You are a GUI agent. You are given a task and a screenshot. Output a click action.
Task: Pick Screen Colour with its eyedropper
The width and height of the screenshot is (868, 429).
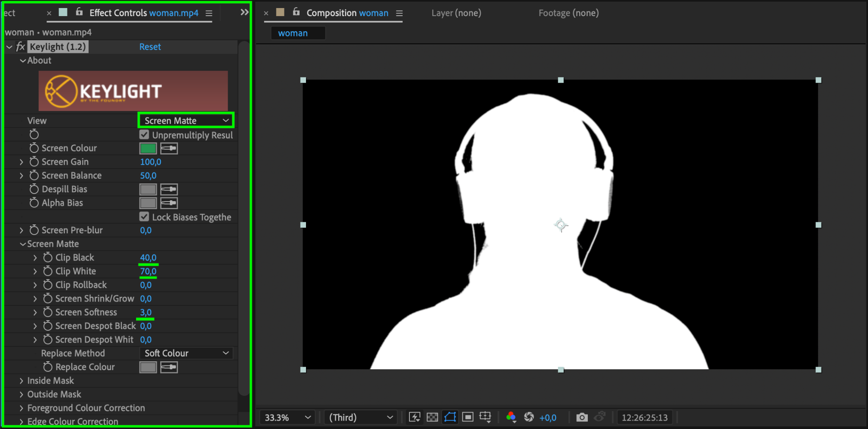169,148
